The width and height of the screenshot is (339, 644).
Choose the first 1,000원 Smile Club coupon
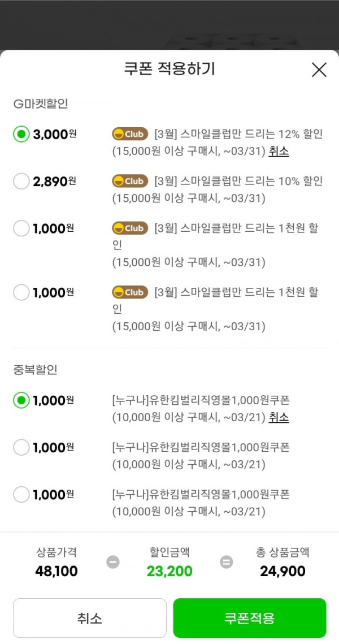tap(21, 228)
